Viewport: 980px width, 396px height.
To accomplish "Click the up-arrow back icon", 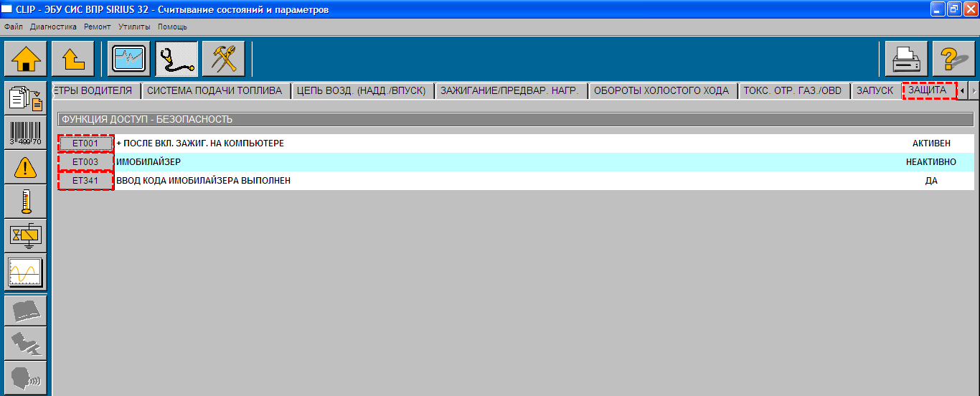I will coord(73,59).
